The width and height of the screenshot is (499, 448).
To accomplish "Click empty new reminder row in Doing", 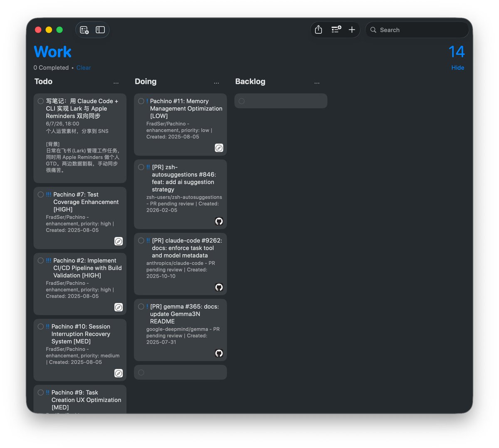I will [180, 372].
